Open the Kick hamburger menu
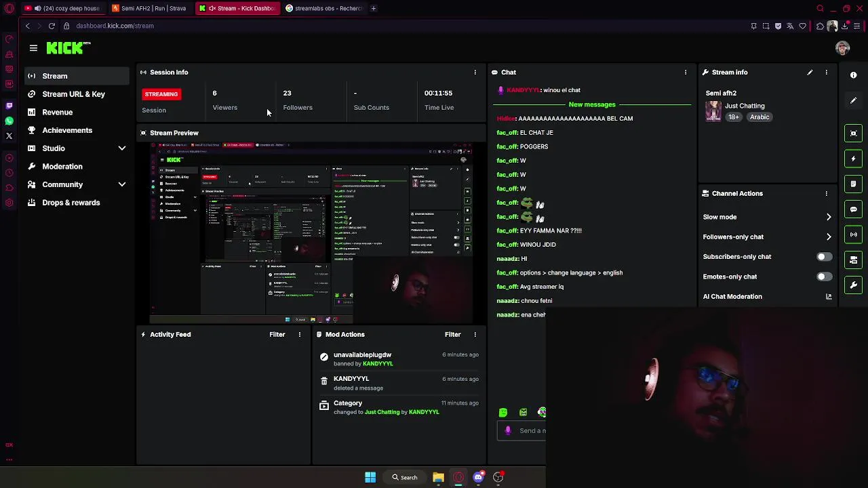Viewport: 868px width, 488px height. tap(33, 48)
